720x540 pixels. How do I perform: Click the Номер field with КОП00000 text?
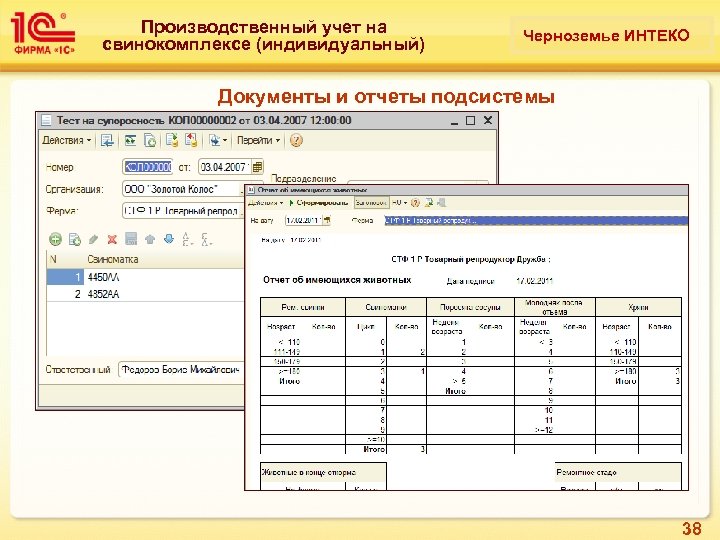[147, 167]
